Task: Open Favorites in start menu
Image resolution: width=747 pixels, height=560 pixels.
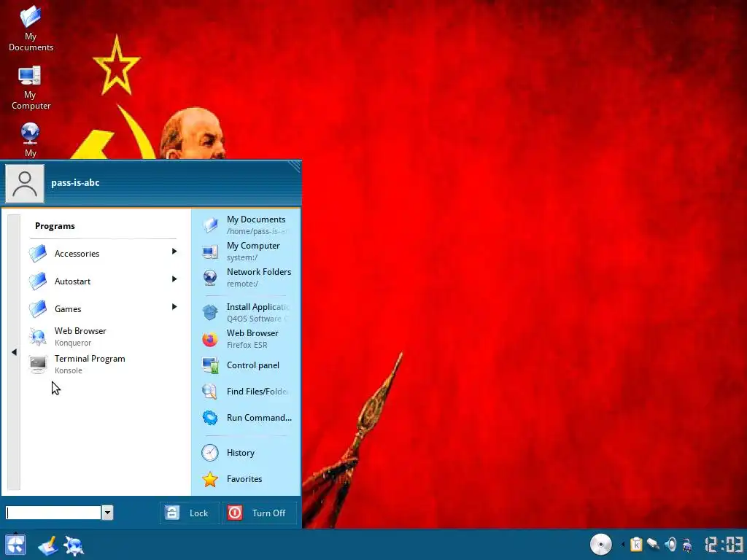Action: (247, 479)
